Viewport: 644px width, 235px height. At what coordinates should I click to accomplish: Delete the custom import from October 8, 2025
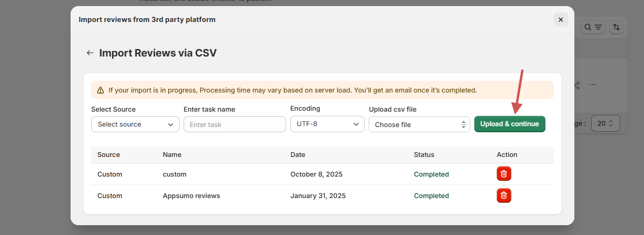504,174
